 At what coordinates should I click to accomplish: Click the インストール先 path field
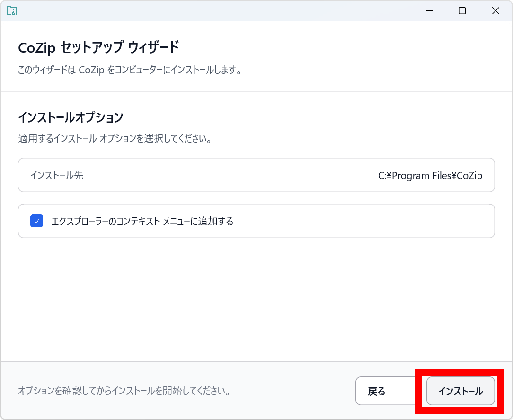(x=256, y=175)
